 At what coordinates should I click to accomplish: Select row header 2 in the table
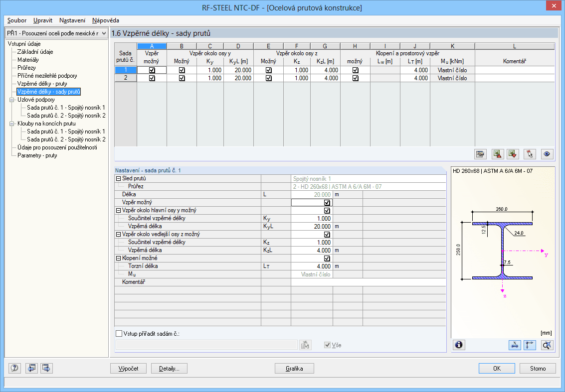(x=125, y=78)
